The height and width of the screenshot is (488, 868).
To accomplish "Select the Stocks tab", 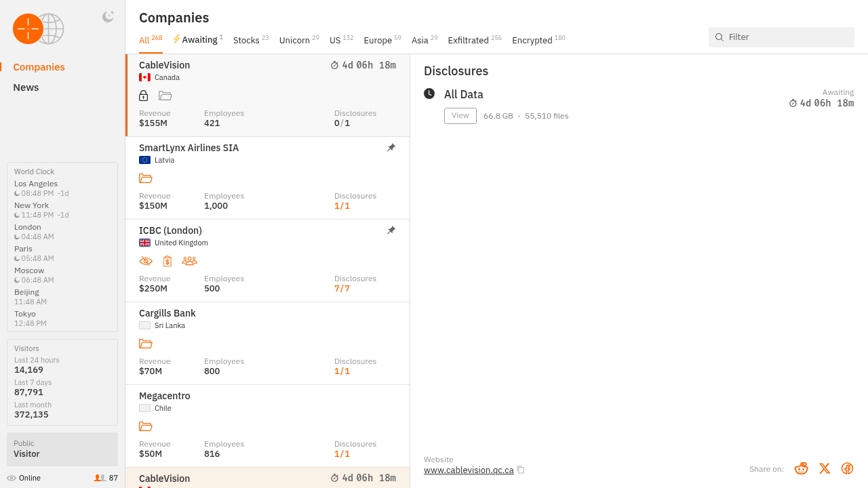I will tap(251, 40).
